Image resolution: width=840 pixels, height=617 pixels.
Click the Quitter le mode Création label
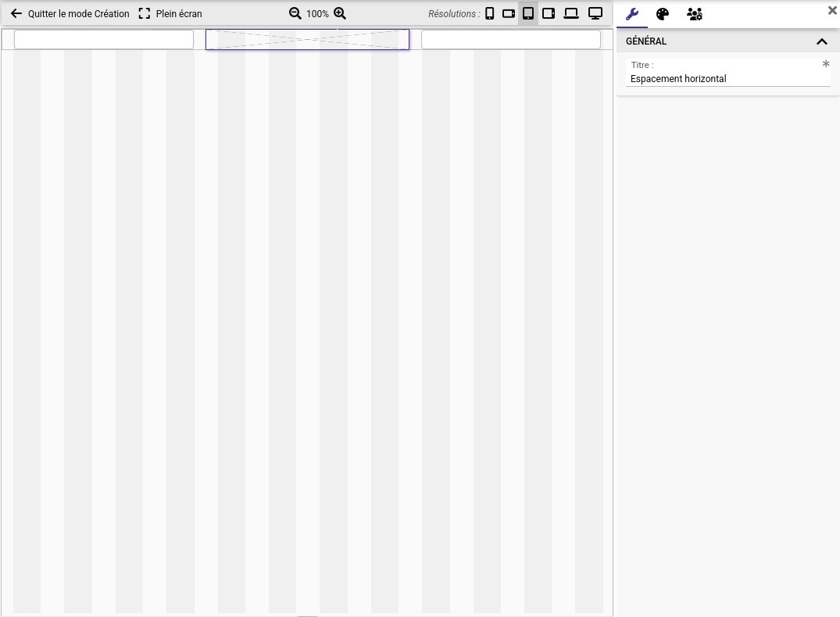click(79, 14)
